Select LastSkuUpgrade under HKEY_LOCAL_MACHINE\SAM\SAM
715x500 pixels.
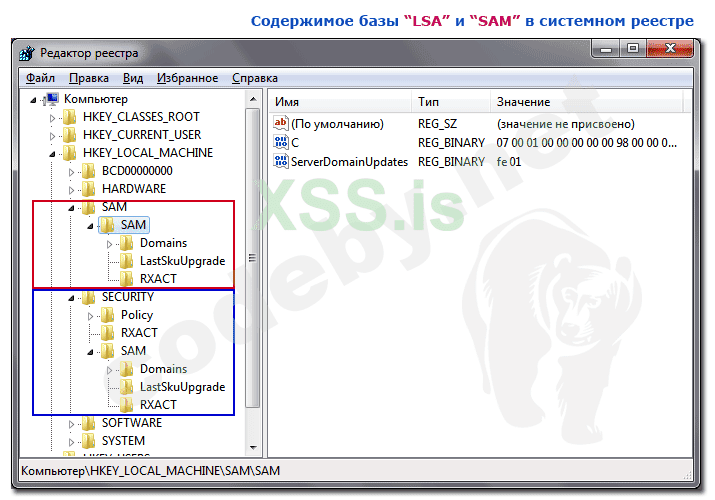(182, 261)
